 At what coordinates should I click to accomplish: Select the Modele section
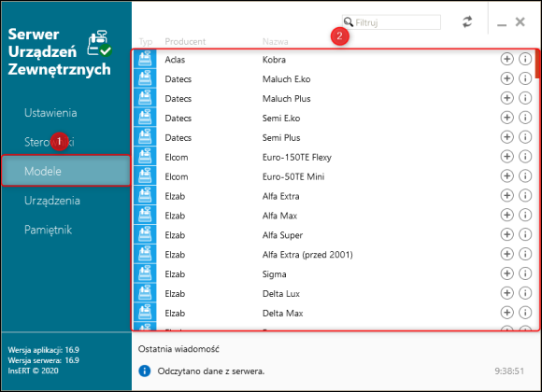pos(66,171)
